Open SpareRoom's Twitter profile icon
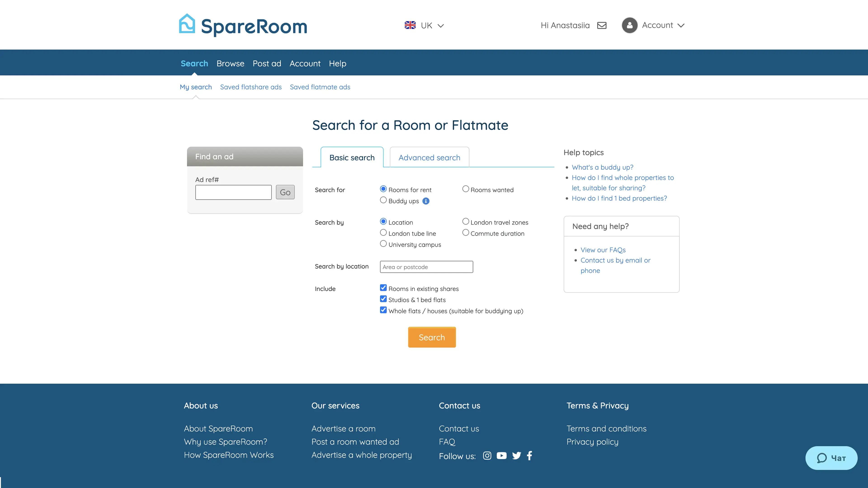 [x=516, y=456]
